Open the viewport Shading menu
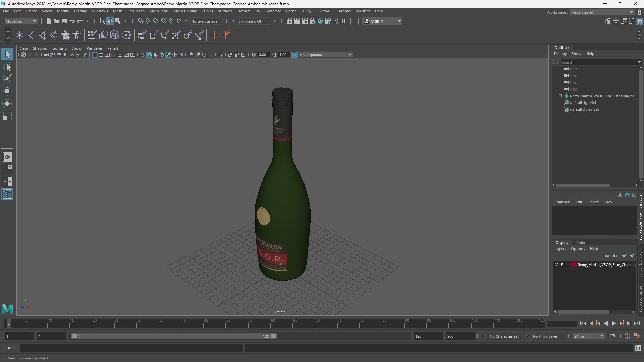Image resolution: width=644 pixels, height=362 pixels. click(40, 48)
